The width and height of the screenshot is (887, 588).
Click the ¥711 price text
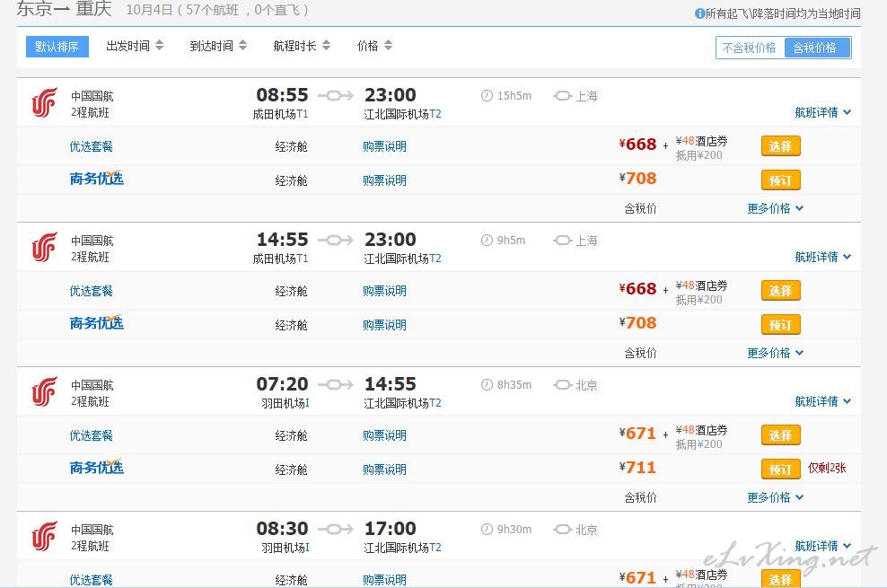637,468
